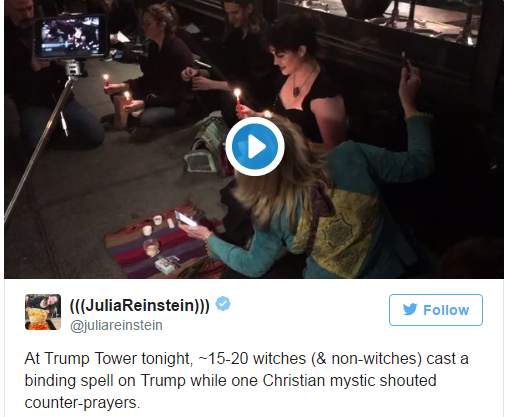Click the blue verified checkmark badge

click(223, 304)
